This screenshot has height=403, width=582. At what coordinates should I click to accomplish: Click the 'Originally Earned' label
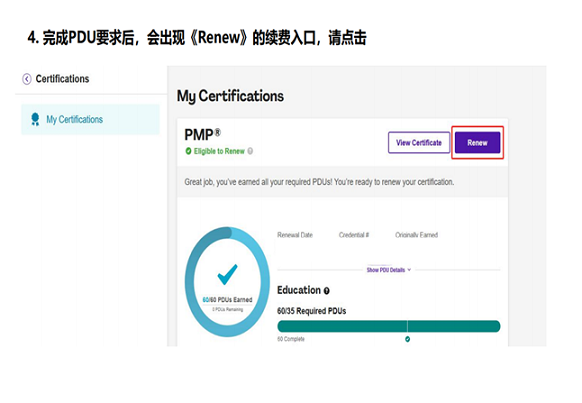416,235
